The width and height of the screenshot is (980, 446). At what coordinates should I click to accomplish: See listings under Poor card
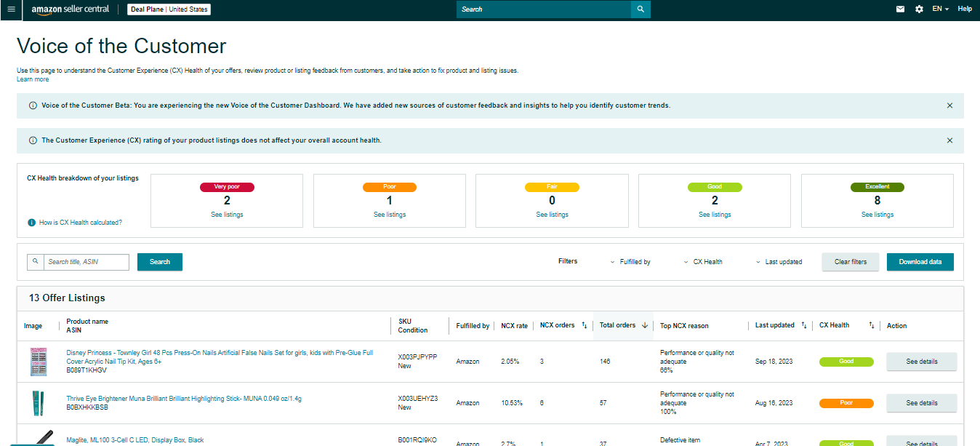pyautogui.click(x=390, y=215)
